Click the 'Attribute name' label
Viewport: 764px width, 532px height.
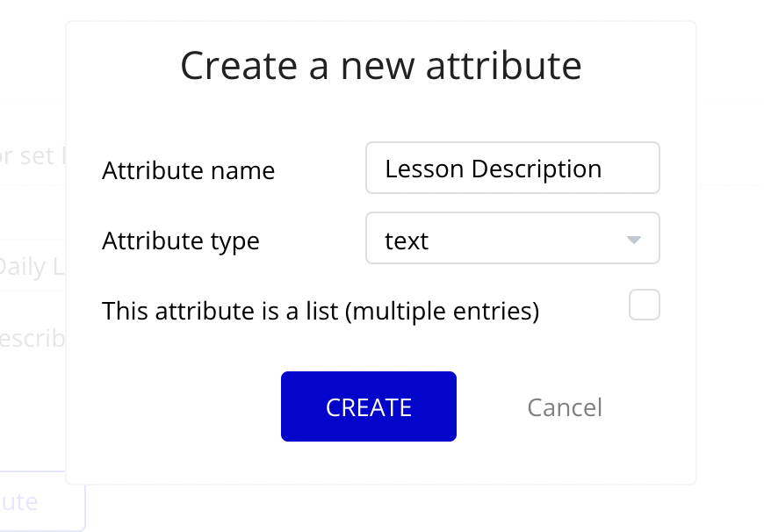tap(189, 170)
